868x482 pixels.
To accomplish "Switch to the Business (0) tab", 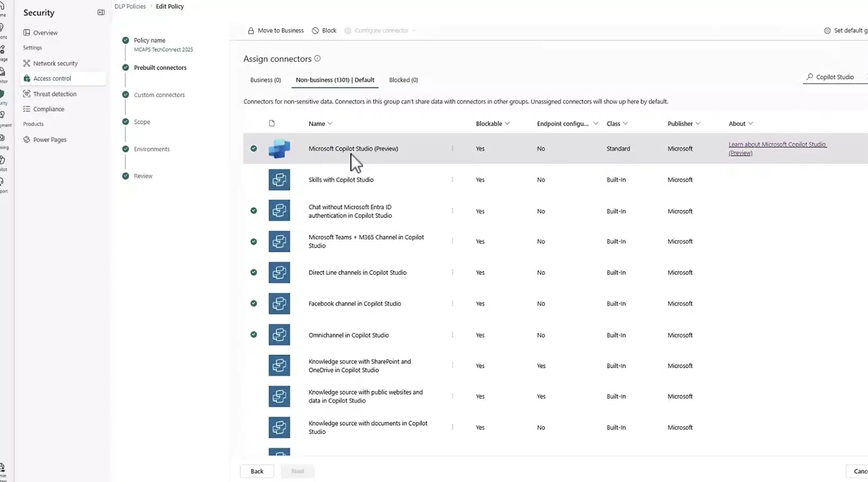I will (x=265, y=80).
